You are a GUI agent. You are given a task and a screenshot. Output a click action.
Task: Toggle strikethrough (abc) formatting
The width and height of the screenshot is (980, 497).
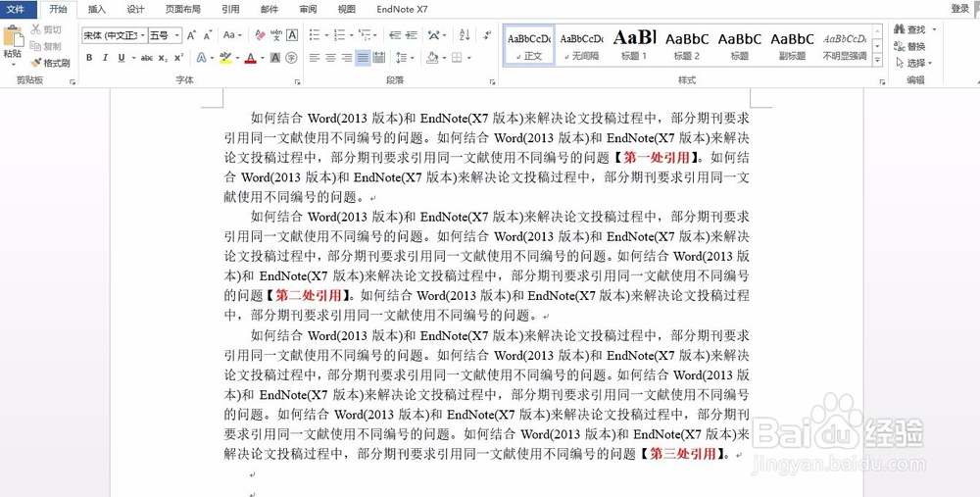click(147, 58)
